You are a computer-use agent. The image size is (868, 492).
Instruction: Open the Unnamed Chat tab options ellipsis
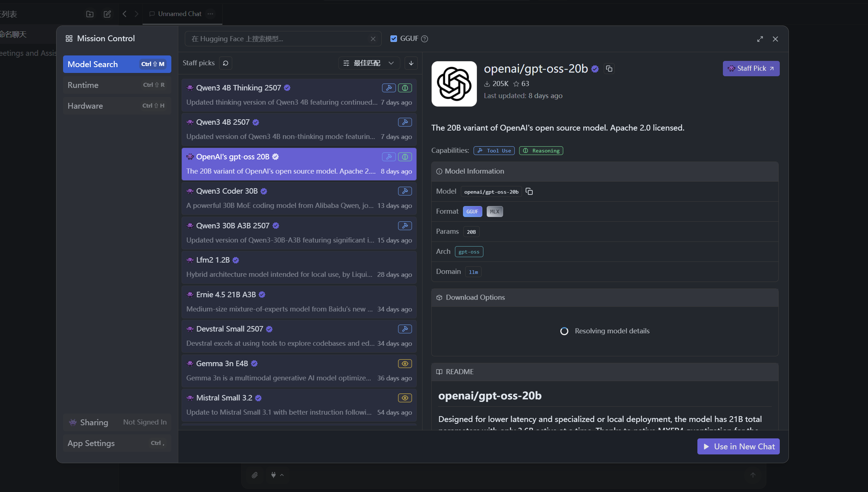click(210, 14)
